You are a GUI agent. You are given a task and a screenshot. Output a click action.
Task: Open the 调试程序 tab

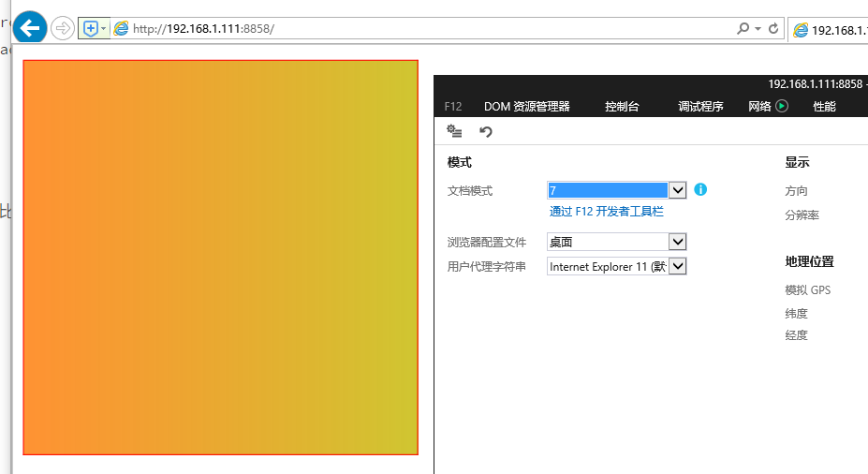point(700,106)
